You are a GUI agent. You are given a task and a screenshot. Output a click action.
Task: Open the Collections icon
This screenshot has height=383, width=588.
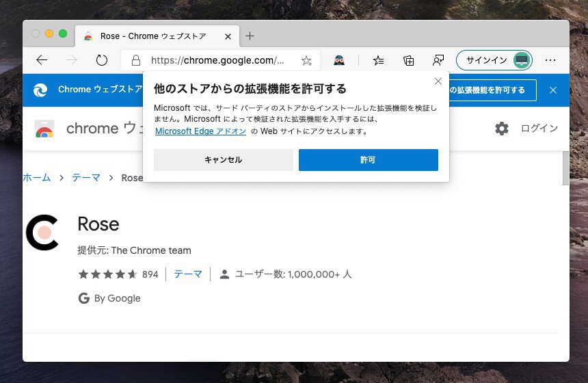click(x=408, y=60)
